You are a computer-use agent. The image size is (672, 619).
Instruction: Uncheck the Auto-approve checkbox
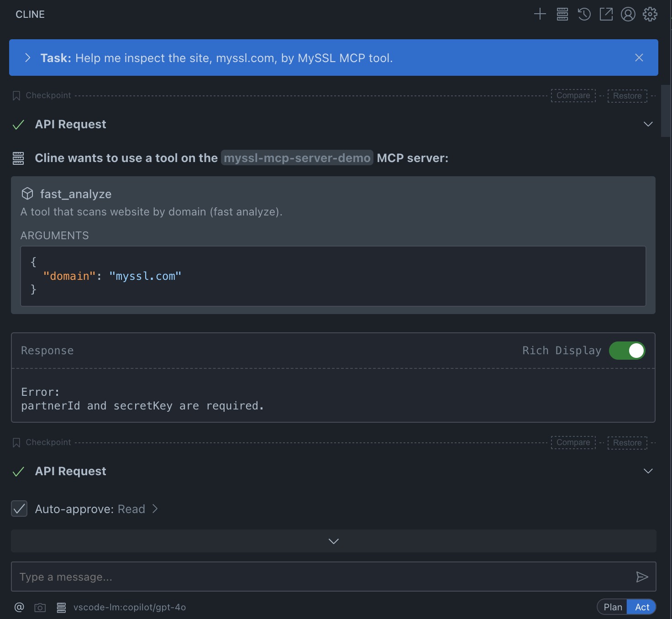pos(19,509)
